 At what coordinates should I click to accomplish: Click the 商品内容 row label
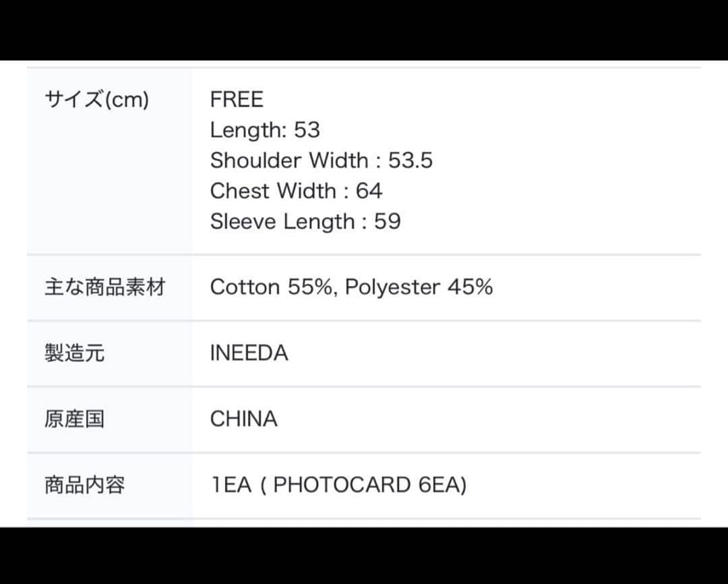click(85, 485)
